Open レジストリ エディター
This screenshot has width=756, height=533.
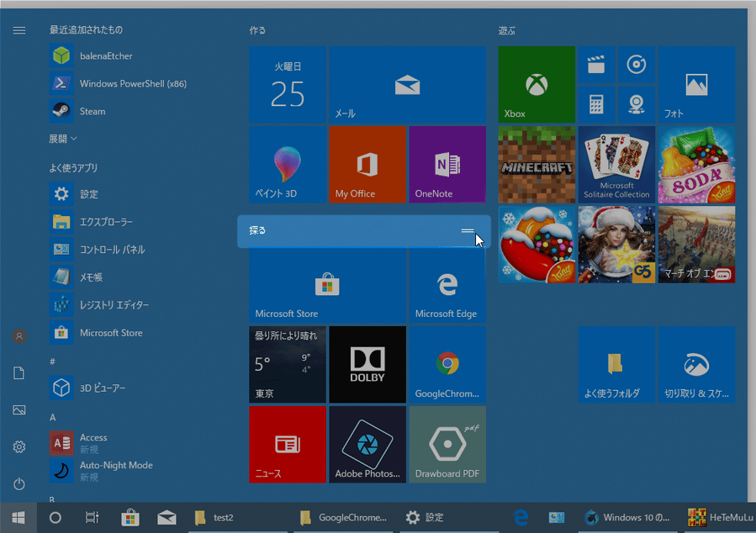(x=99, y=305)
